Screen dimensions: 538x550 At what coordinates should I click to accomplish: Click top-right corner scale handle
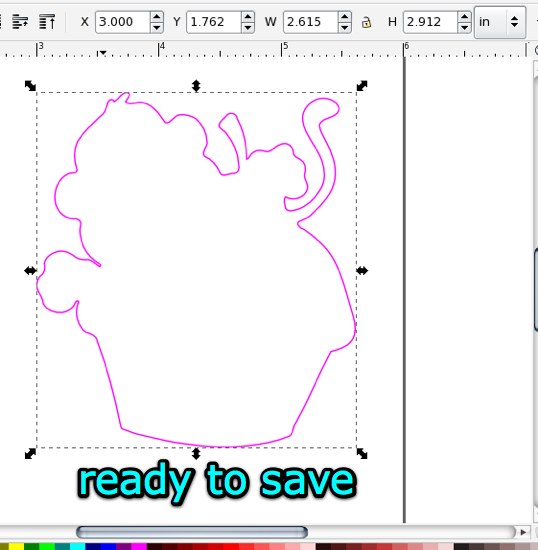pyautogui.click(x=362, y=86)
